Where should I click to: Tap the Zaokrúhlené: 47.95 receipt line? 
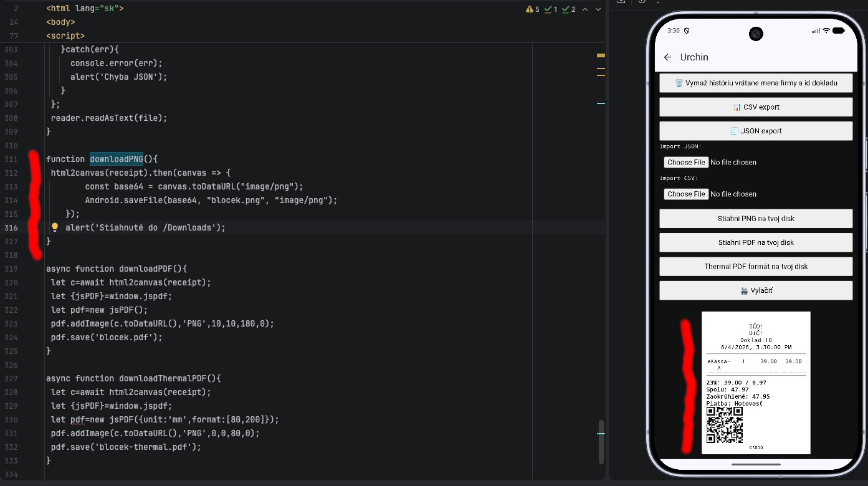(738, 396)
